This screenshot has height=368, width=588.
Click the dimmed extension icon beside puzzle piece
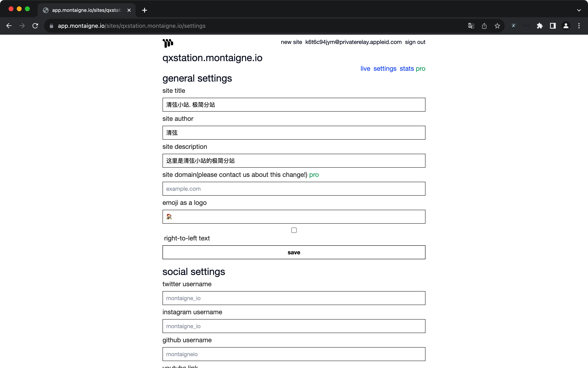527,26
